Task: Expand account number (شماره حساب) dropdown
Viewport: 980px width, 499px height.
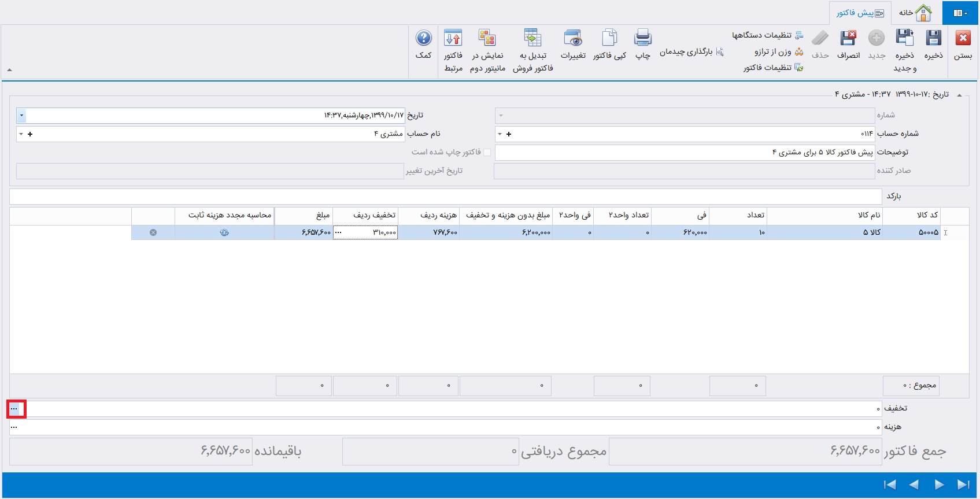Action: 500,134
